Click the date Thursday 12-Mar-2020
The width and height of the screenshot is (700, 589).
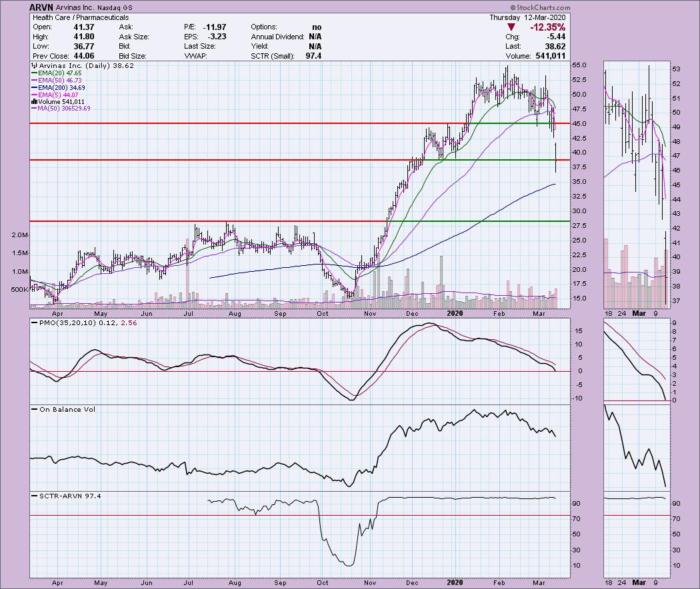click(527, 17)
